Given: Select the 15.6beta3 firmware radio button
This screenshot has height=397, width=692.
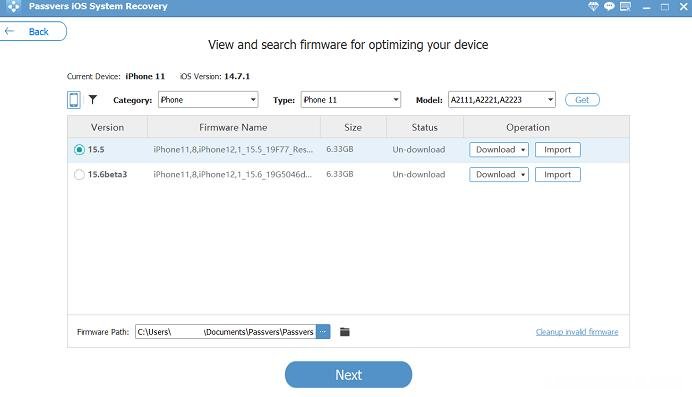Looking at the screenshot, I should pos(79,175).
